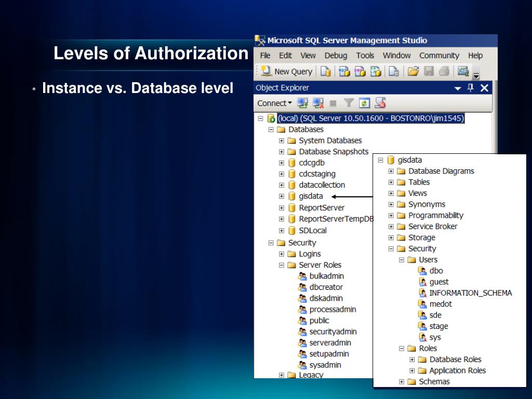Expand the SDLocal database
Image resolution: width=532 pixels, height=399 pixels.
(x=281, y=230)
